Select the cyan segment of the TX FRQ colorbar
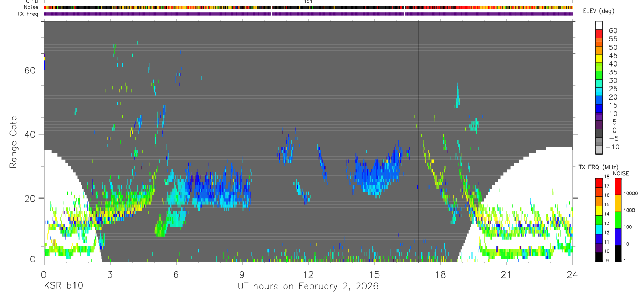This screenshot has height=297, width=644. tap(598, 228)
